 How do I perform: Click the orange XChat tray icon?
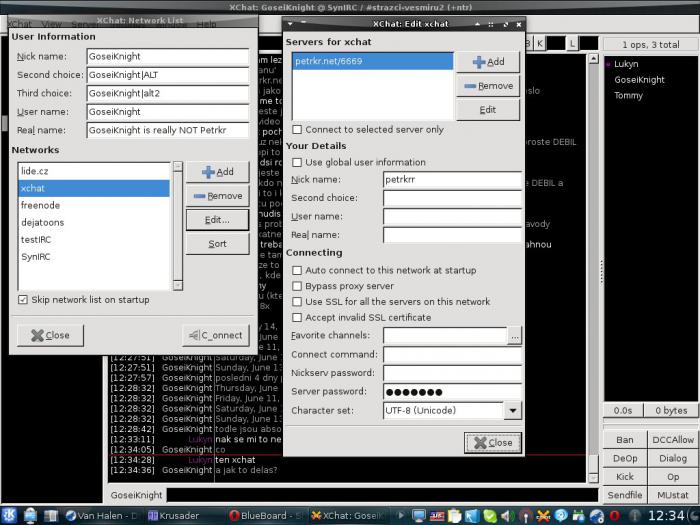pos(543,516)
